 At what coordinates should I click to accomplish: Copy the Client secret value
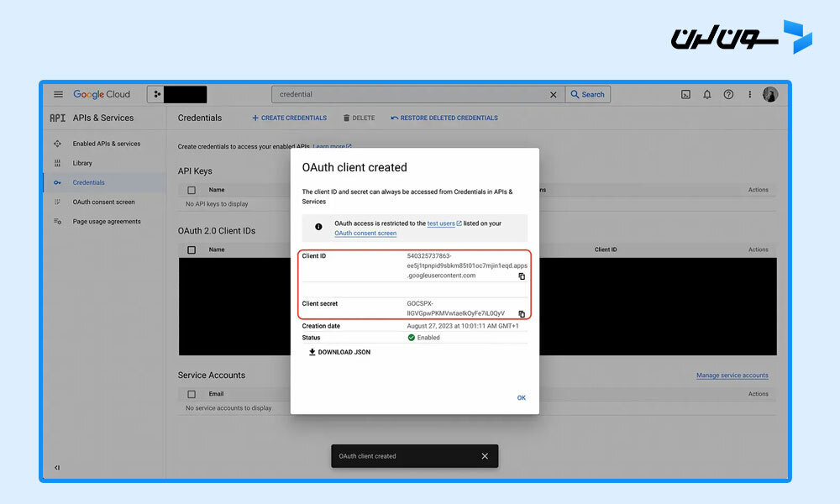point(522,314)
